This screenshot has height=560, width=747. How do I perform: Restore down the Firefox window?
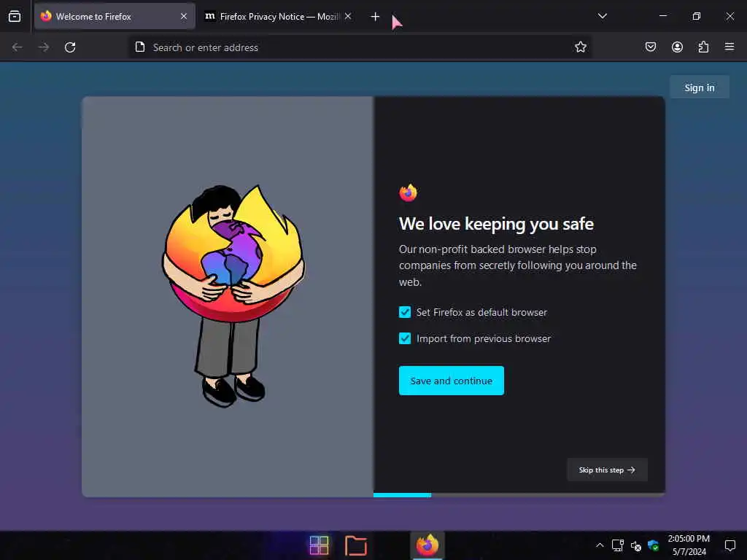(x=696, y=16)
